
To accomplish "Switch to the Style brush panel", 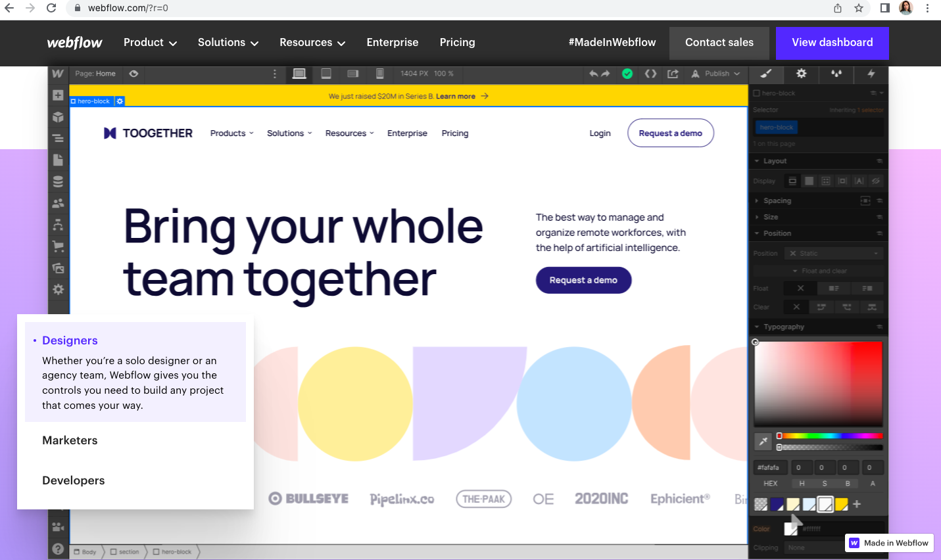I will pyautogui.click(x=766, y=74).
